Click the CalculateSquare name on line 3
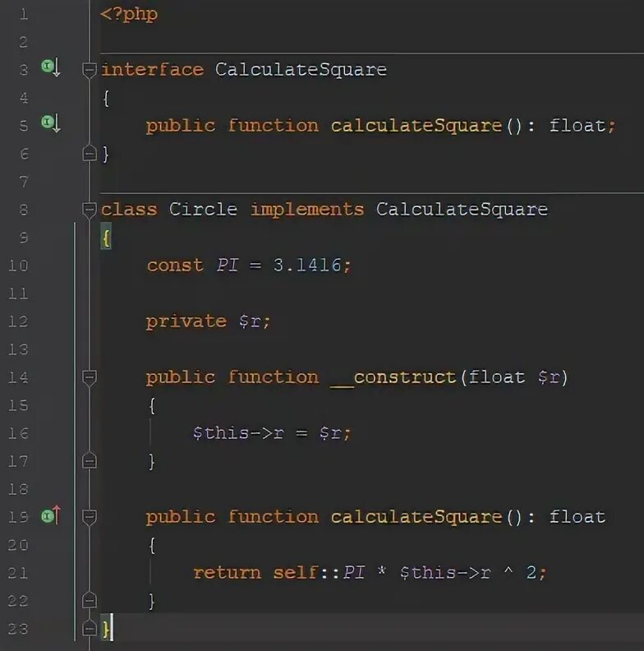 point(301,70)
